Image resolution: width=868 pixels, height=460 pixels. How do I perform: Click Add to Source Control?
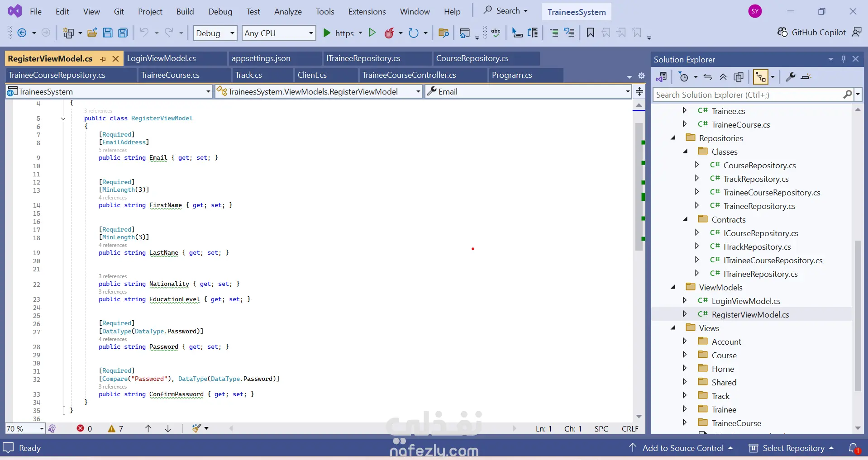click(681, 448)
